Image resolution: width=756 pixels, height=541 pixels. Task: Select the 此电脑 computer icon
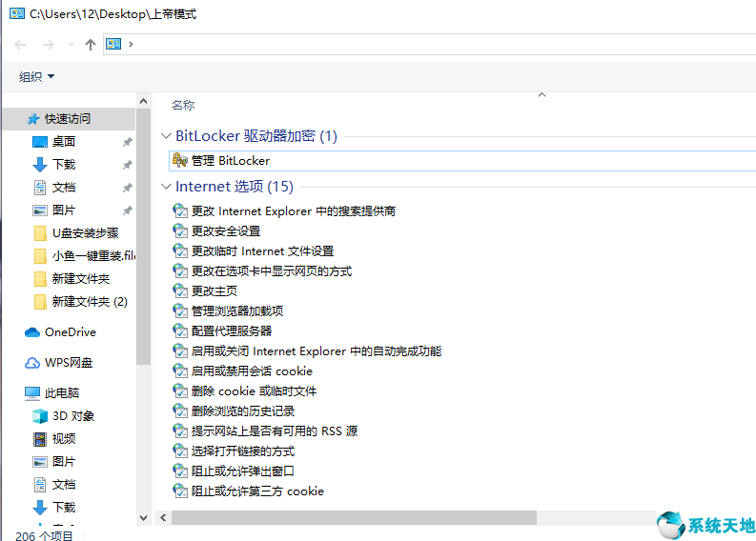(x=32, y=393)
